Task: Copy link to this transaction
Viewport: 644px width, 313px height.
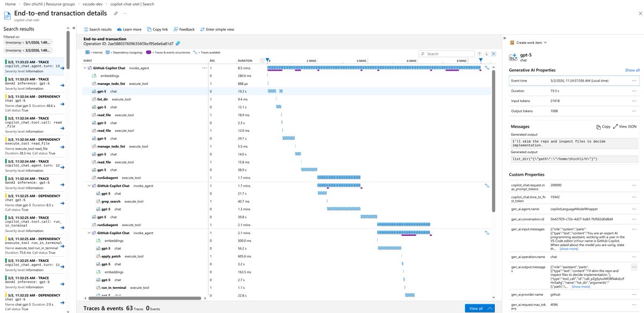Action: click(157, 29)
